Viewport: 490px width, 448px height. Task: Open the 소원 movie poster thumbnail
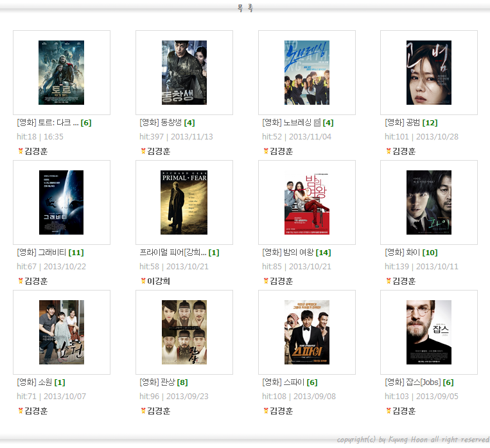61,332
